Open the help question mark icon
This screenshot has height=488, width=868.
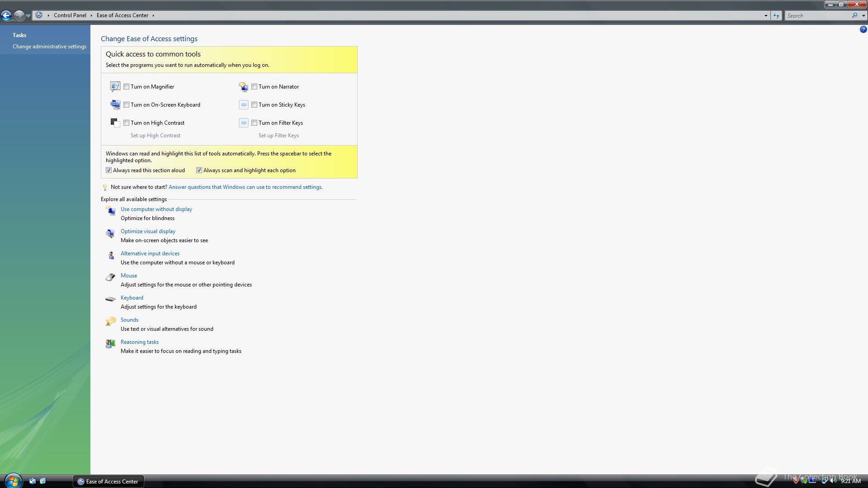pos(863,29)
